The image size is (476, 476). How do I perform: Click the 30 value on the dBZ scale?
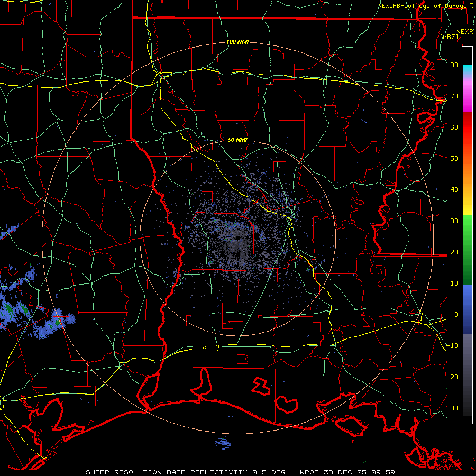[454, 221]
